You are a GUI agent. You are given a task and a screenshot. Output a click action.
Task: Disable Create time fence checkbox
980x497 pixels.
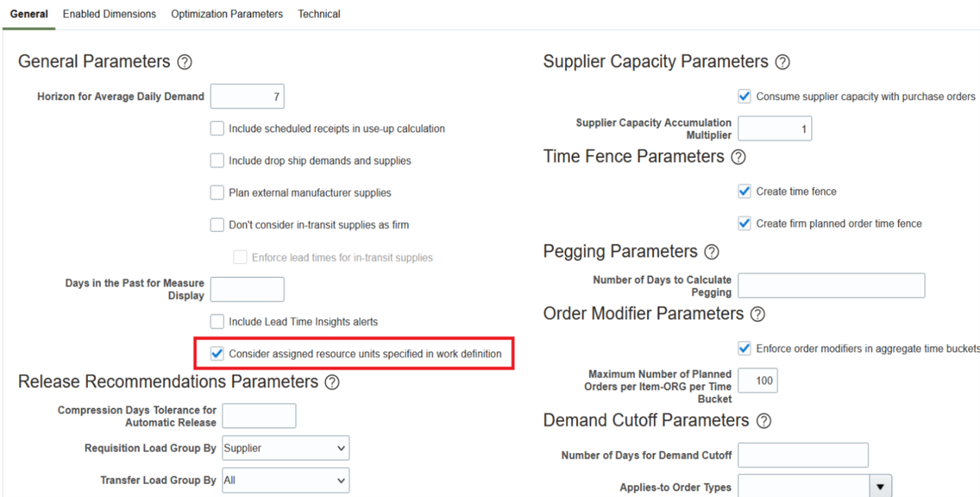[745, 192]
